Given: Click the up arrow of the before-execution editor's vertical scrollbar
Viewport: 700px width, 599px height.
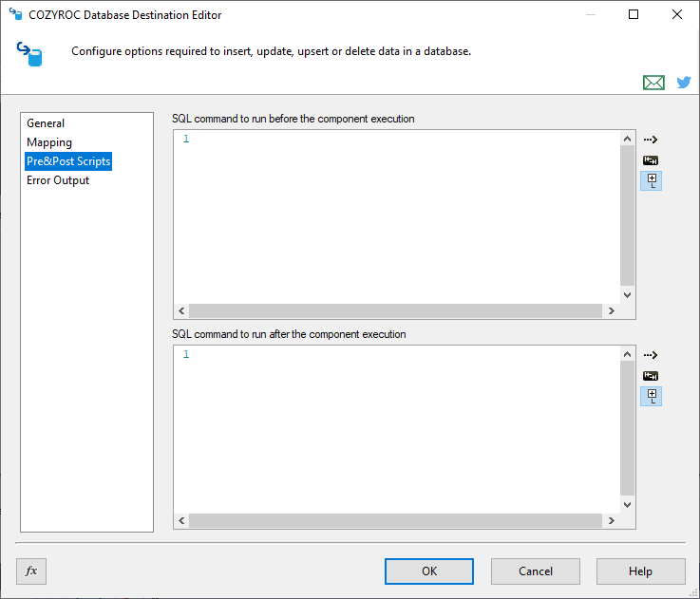Looking at the screenshot, I should tap(627, 139).
